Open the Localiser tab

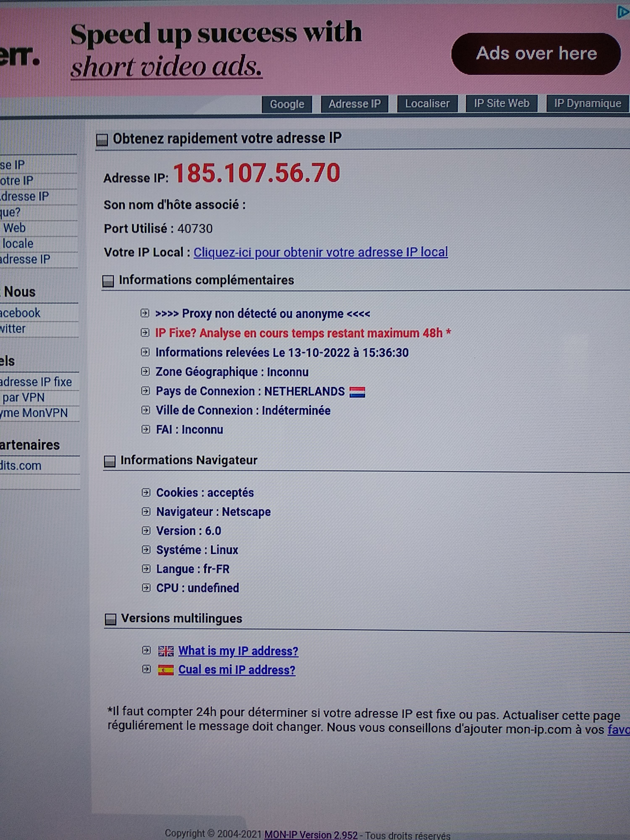pyautogui.click(x=427, y=104)
